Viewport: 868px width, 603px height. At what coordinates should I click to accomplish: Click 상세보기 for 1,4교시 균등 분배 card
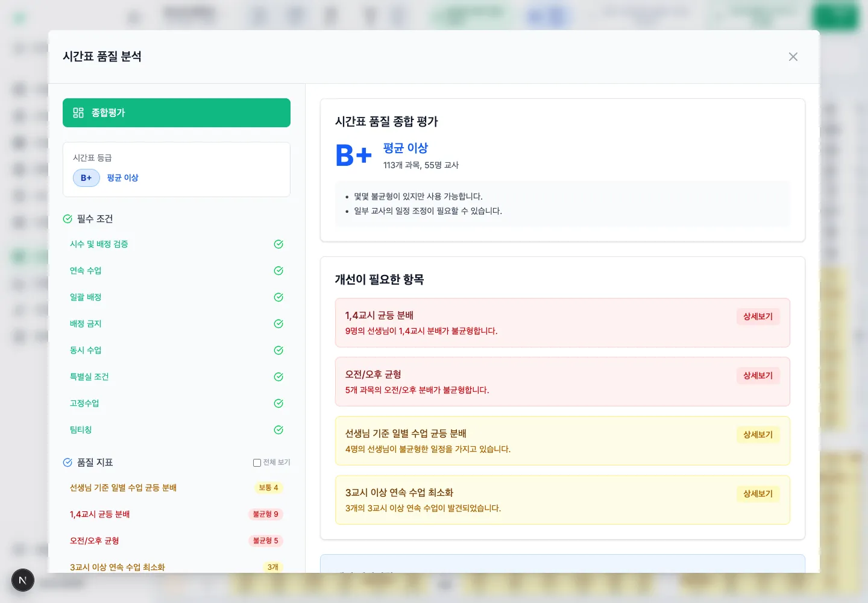758,317
